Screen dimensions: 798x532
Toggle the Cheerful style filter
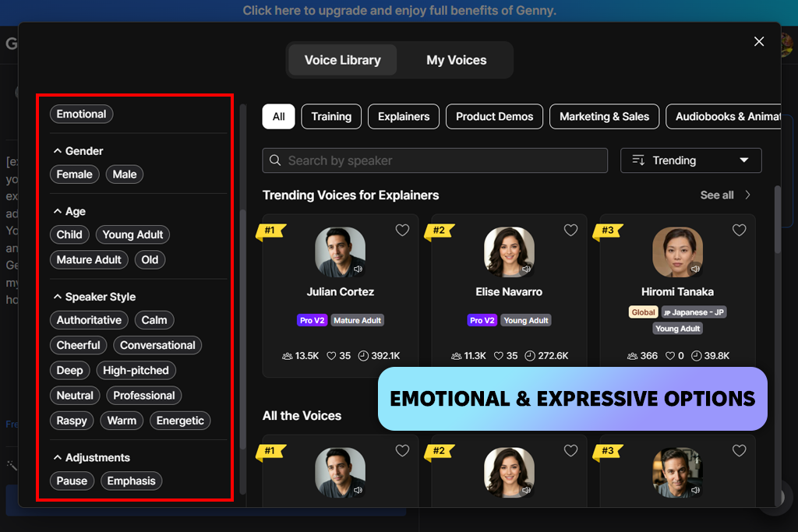pos(79,345)
